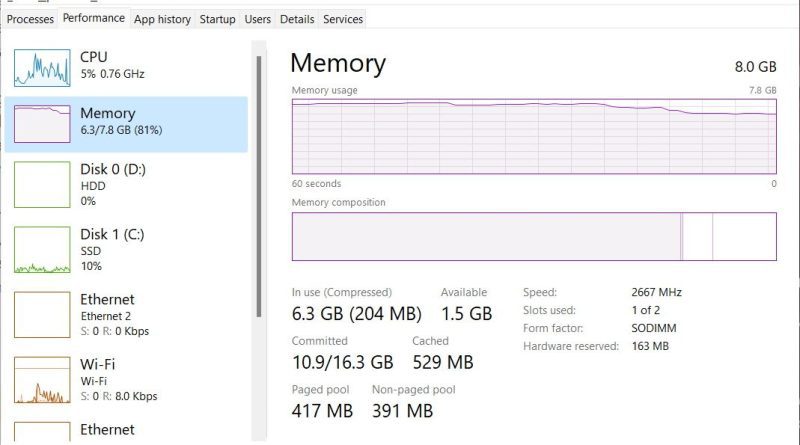Image resolution: width=800 pixels, height=445 pixels.
Task: Select the CPU 5% 0.76 GHz entry
Action: click(x=112, y=65)
